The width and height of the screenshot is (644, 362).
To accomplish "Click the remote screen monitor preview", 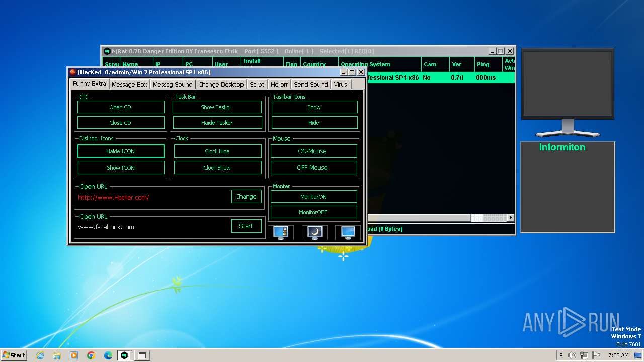I will click(568, 83).
